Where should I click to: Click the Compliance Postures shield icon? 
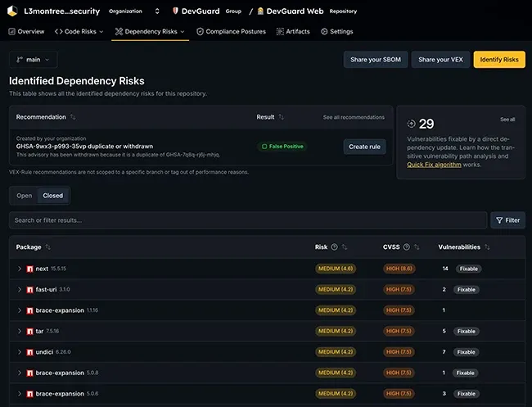click(x=201, y=32)
